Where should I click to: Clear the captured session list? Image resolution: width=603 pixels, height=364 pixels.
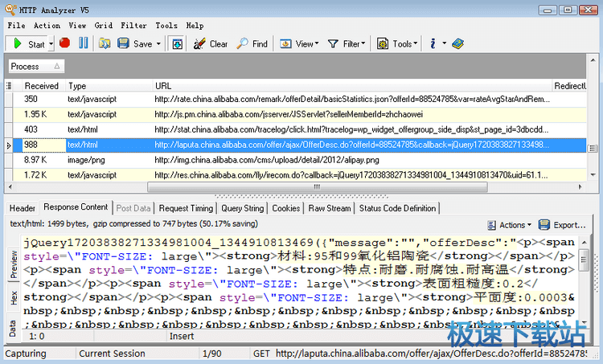[211, 44]
